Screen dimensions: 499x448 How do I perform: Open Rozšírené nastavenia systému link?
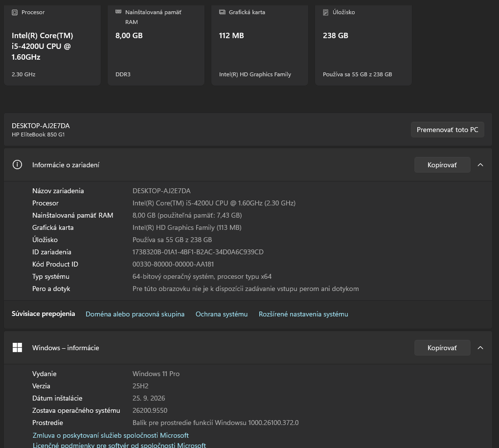(303, 314)
